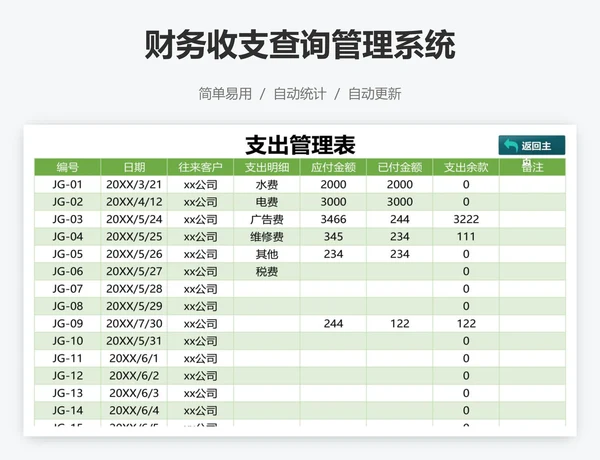The height and width of the screenshot is (460, 600).
Task: Click the 水费 expense detail cell
Action: [x=267, y=184]
